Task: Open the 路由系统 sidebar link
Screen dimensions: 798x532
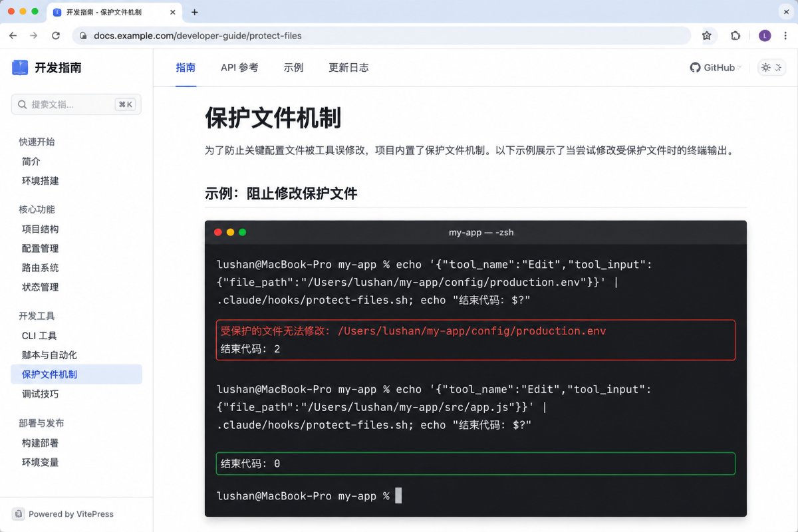Action: 40,267
